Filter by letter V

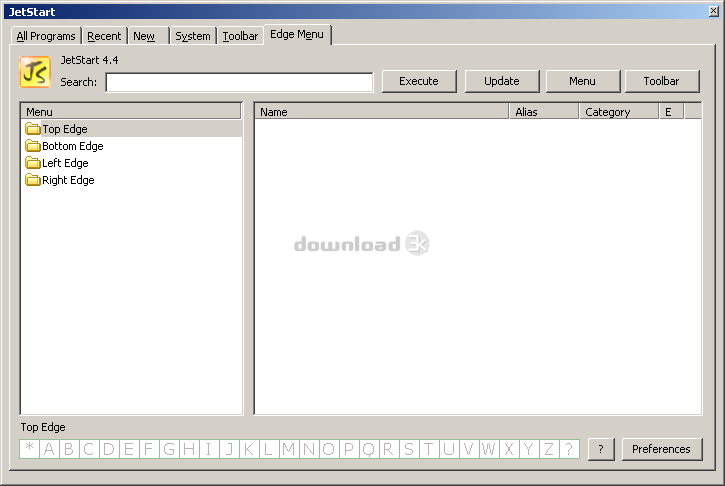pyautogui.click(x=468, y=449)
